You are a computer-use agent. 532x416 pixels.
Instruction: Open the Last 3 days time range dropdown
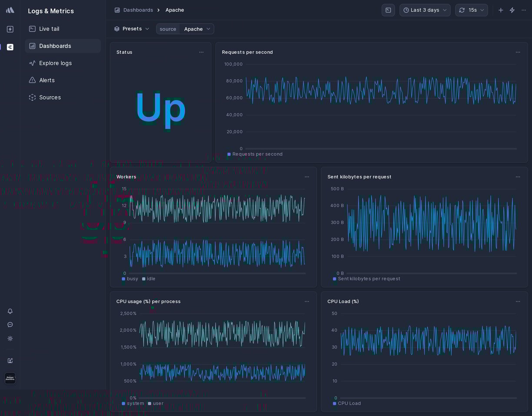coord(425,10)
